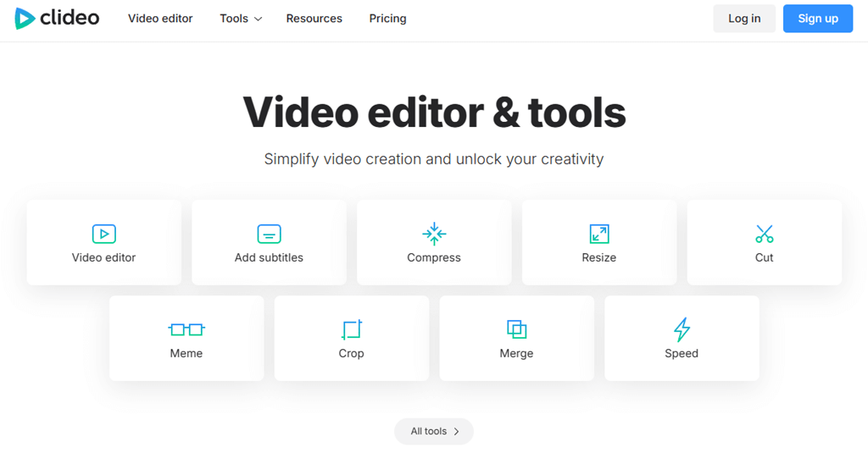Click the Log in button
The height and width of the screenshot is (453, 868).
744,19
